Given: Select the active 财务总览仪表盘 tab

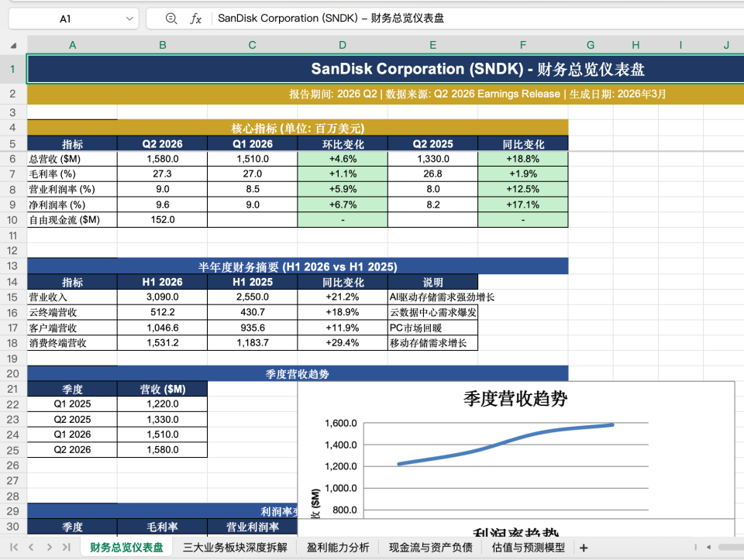Looking at the screenshot, I should [x=126, y=547].
